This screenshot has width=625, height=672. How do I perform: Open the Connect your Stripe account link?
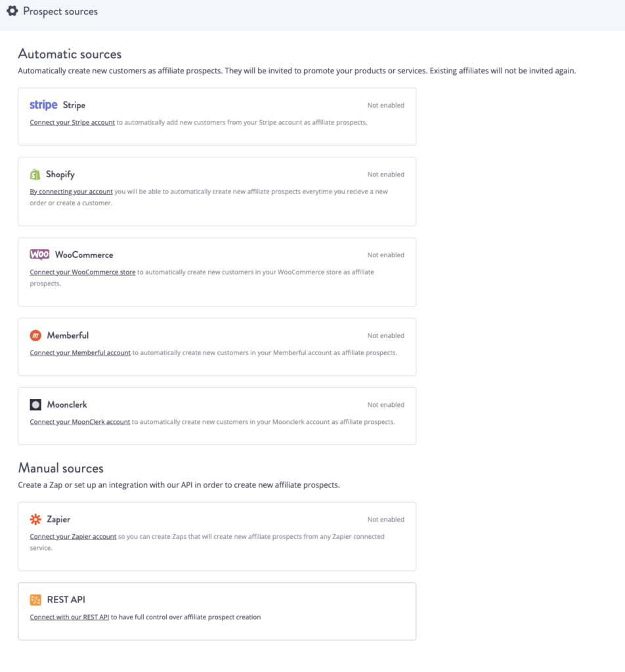(72, 121)
